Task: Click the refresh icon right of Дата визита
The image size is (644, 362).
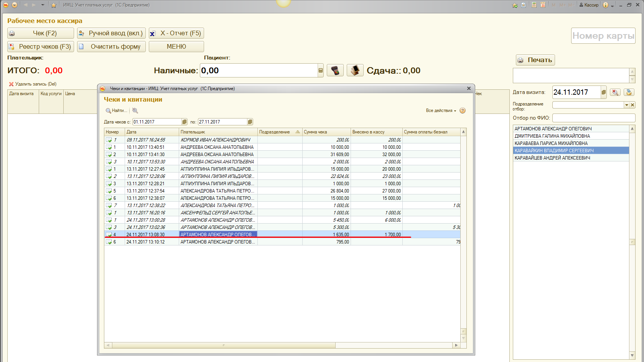Action: (x=629, y=92)
